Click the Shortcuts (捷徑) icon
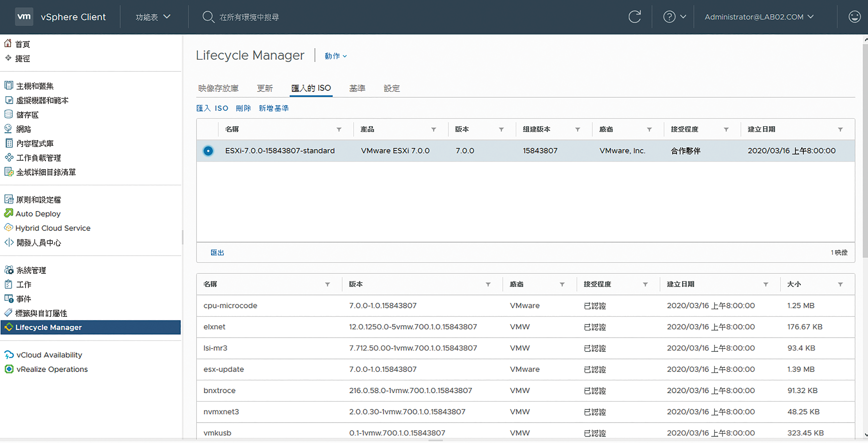This screenshot has height=443, width=868. click(8, 58)
